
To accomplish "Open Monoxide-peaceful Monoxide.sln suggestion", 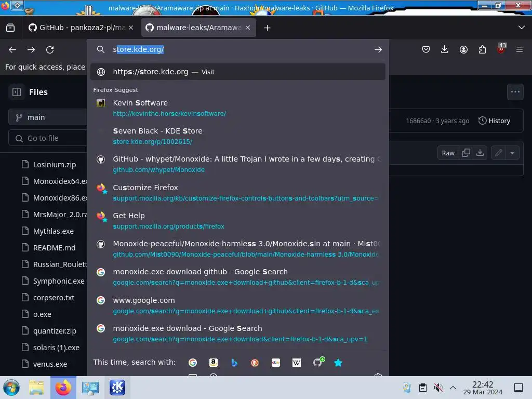I will pos(238,249).
